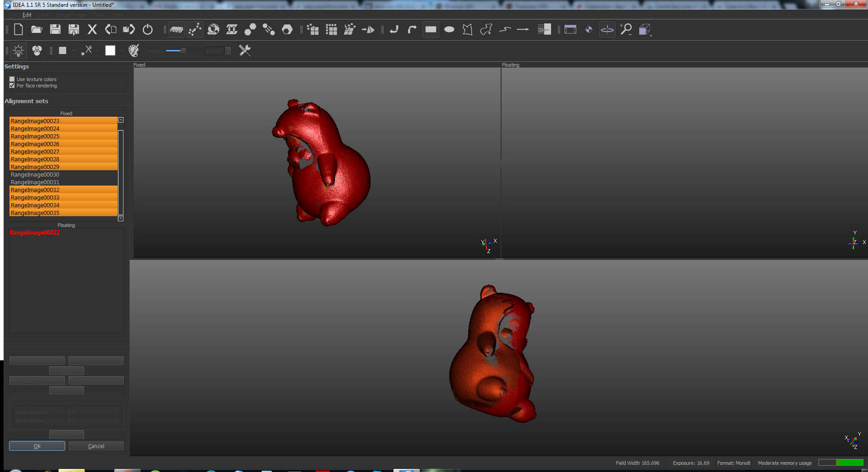Open the view cube dropdown arrow
868x472 pixels.
651,35
